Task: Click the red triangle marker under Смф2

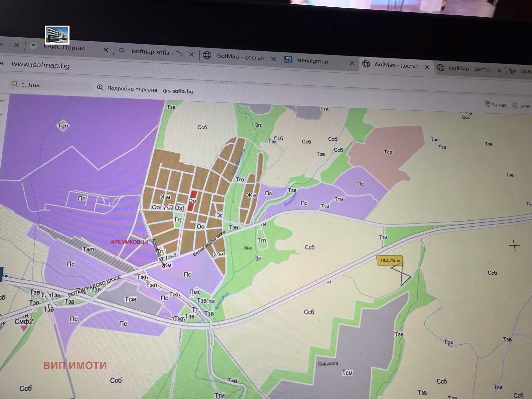Action: point(24,329)
